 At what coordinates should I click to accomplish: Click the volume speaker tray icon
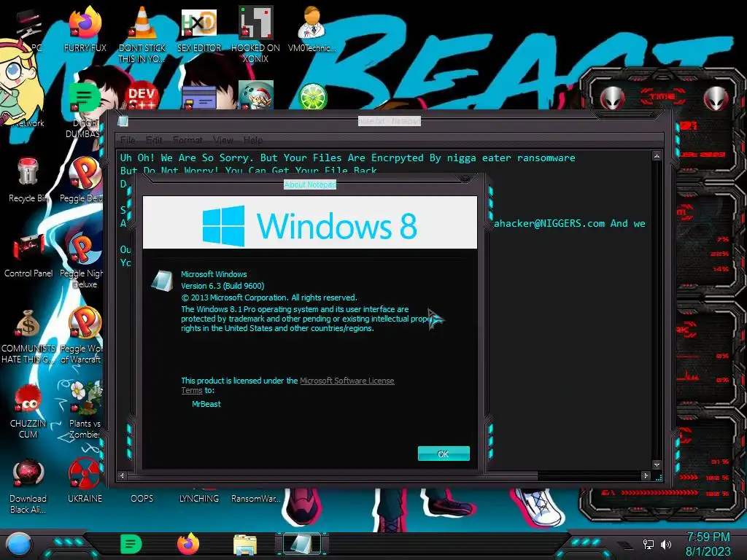[665, 544]
